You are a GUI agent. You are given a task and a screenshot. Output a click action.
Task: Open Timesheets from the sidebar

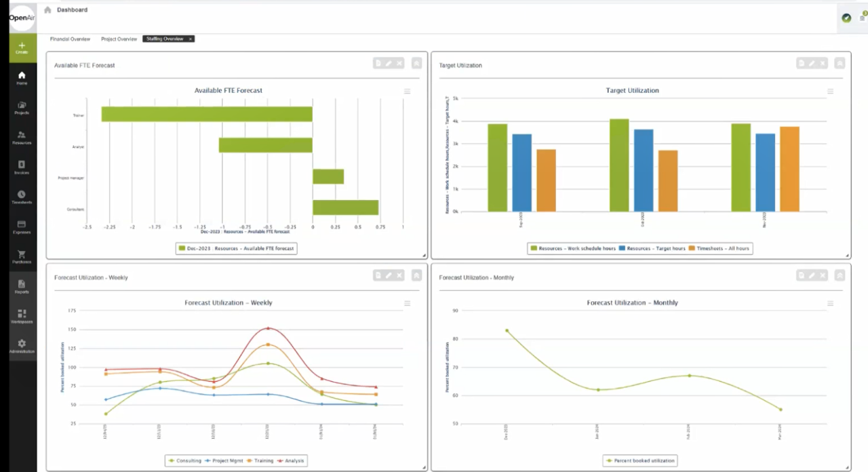click(22, 197)
